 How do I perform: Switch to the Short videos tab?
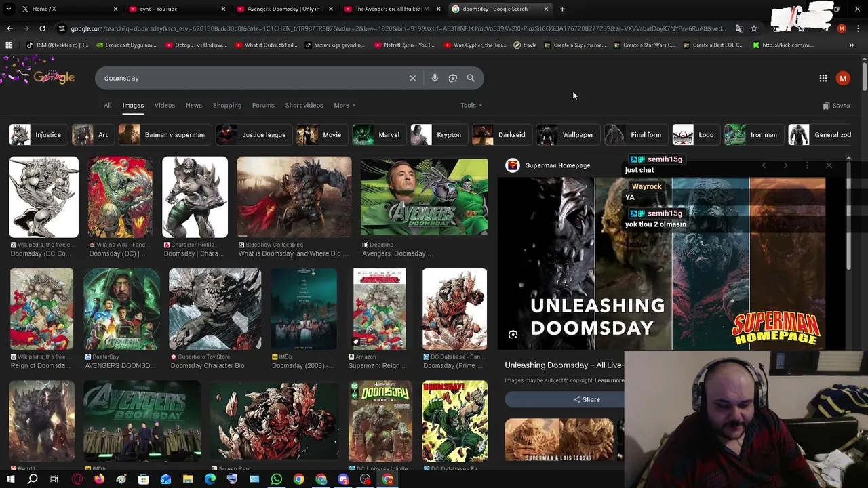pyautogui.click(x=304, y=105)
